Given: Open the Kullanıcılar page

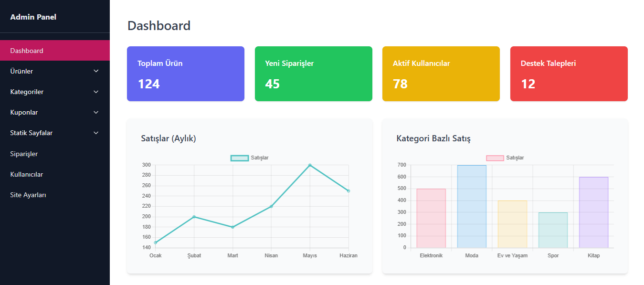Looking at the screenshot, I should point(26,174).
